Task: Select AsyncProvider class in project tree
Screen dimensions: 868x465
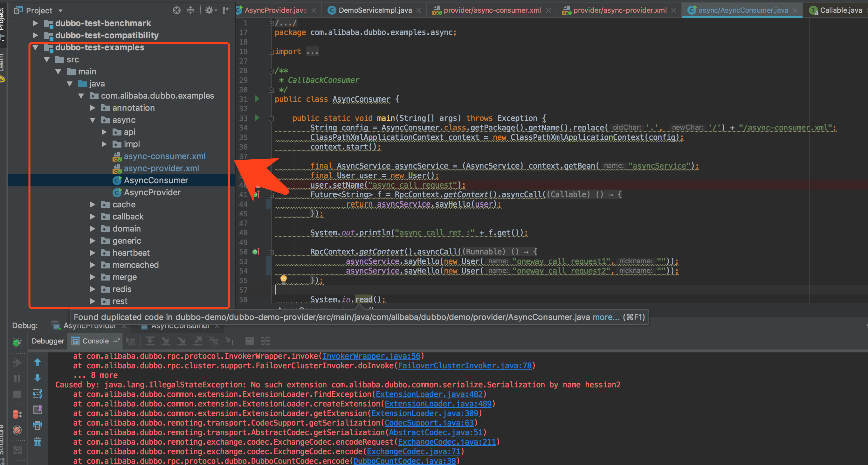Action: [x=152, y=192]
